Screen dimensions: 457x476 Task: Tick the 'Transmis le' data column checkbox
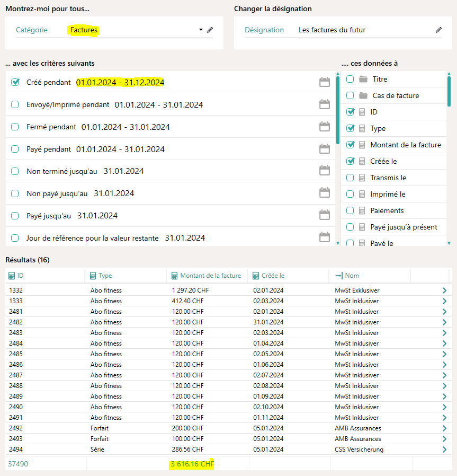(x=350, y=178)
